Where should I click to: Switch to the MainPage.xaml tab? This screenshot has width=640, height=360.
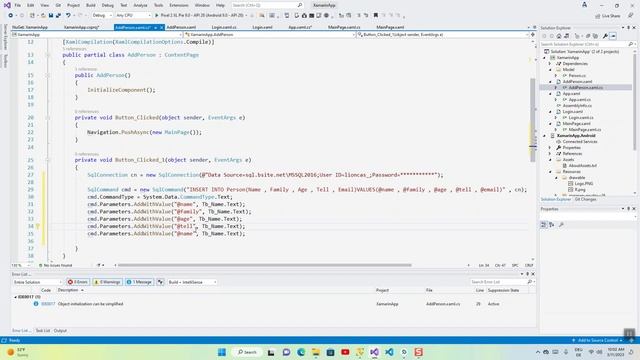(390, 27)
